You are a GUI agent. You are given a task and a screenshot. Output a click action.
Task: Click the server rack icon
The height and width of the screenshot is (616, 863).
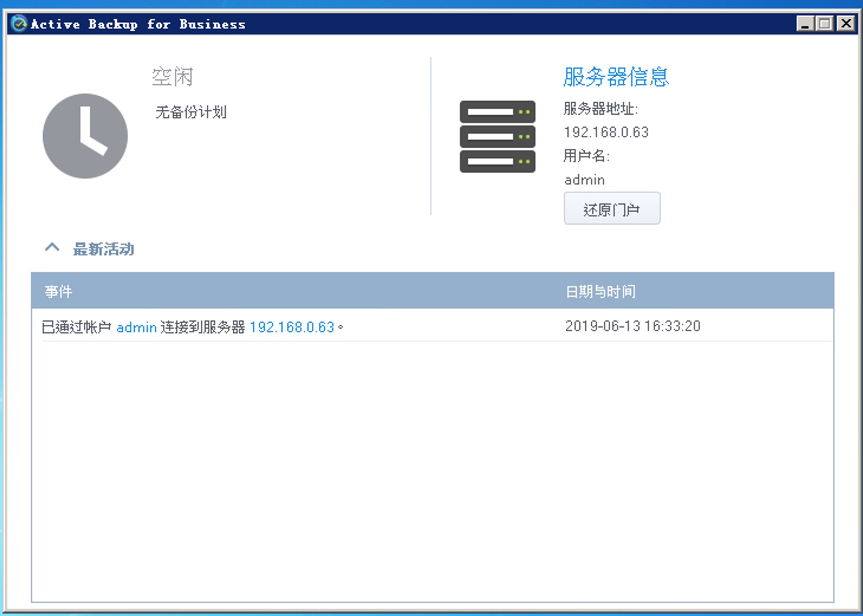point(498,137)
